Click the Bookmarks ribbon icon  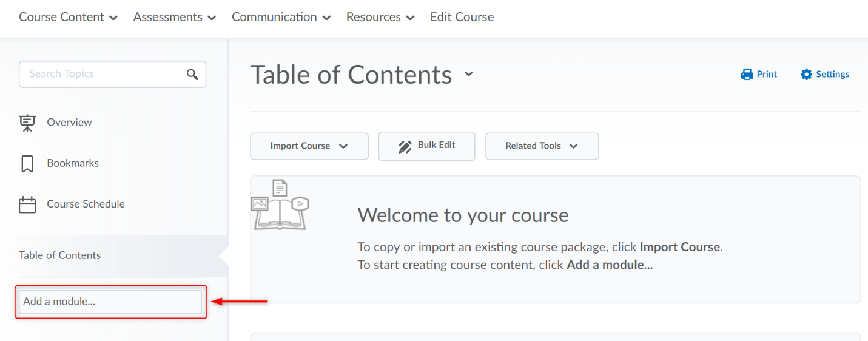click(27, 164)
